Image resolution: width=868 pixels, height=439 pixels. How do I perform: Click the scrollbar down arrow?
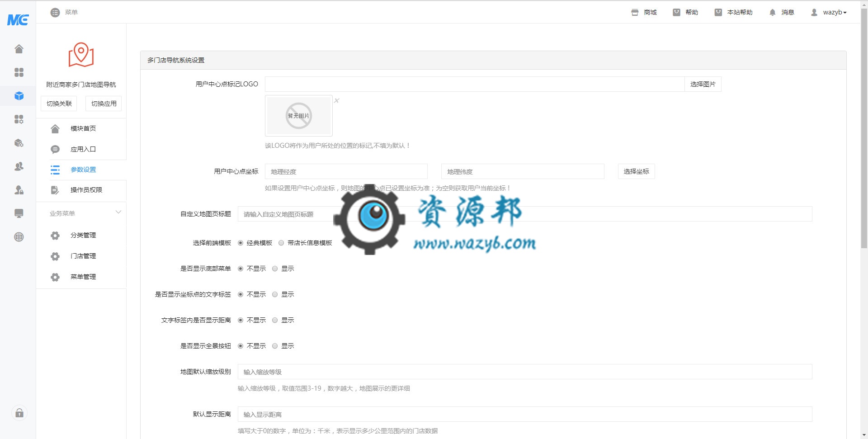pyautogui.click(x=864, y=435)
